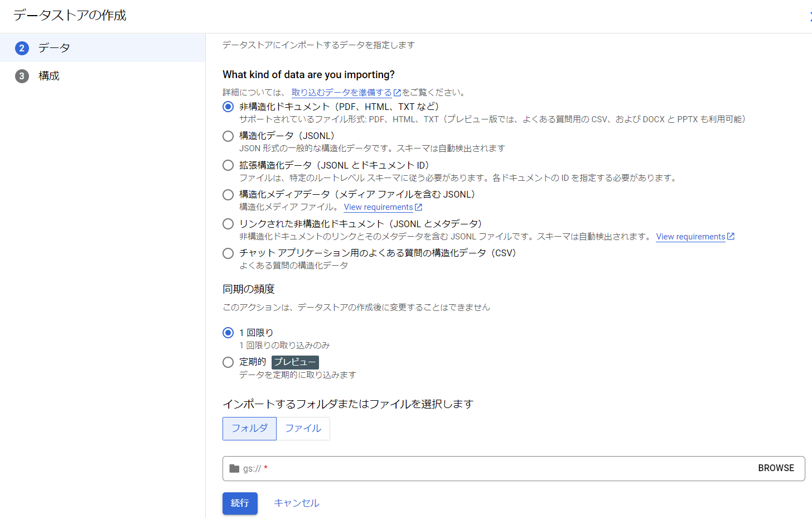Click 'インポートするフォルダまたはファイルを選択します' heading
The height and width of the screenshot is (518, 812).
click(348, 404)
